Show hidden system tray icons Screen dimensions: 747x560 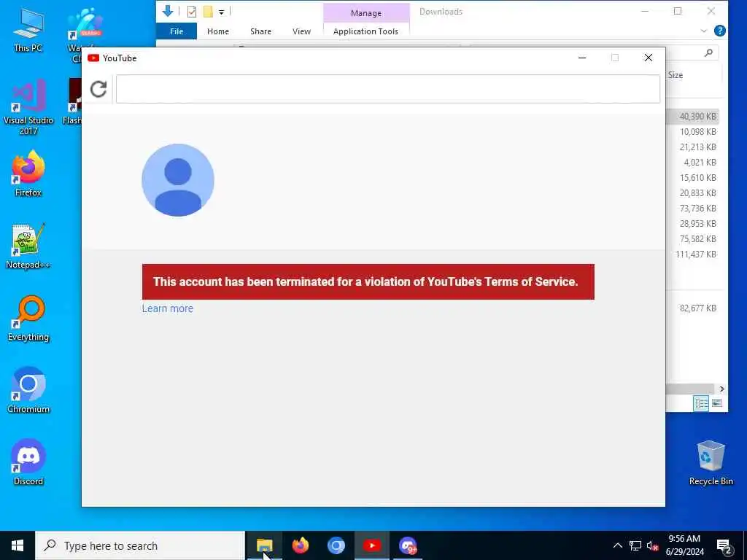click(617, 545)
